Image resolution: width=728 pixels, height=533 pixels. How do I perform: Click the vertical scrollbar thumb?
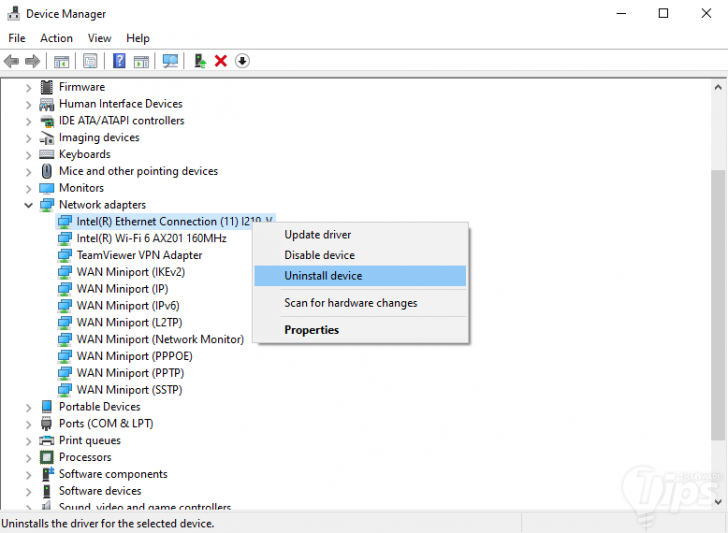[718, 305]
